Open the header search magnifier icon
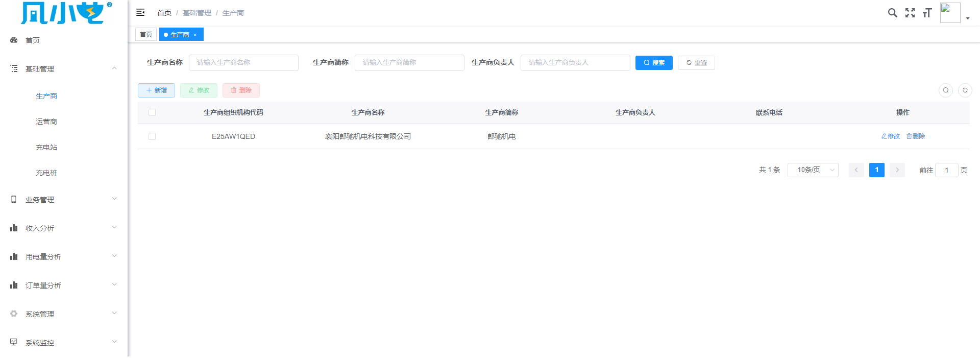Screen dimensions: 980x358 click(x=892, y=13)
